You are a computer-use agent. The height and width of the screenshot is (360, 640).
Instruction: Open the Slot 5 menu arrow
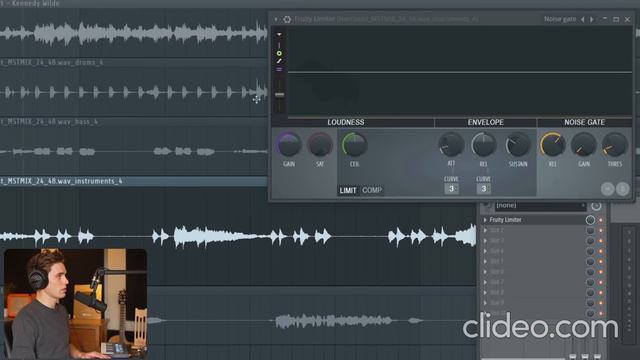[485, 262]
